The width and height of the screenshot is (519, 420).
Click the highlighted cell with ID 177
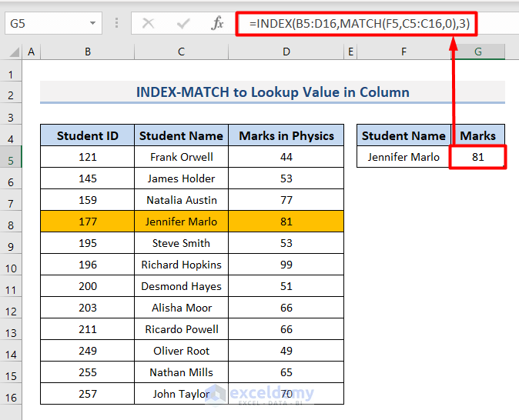87,222
